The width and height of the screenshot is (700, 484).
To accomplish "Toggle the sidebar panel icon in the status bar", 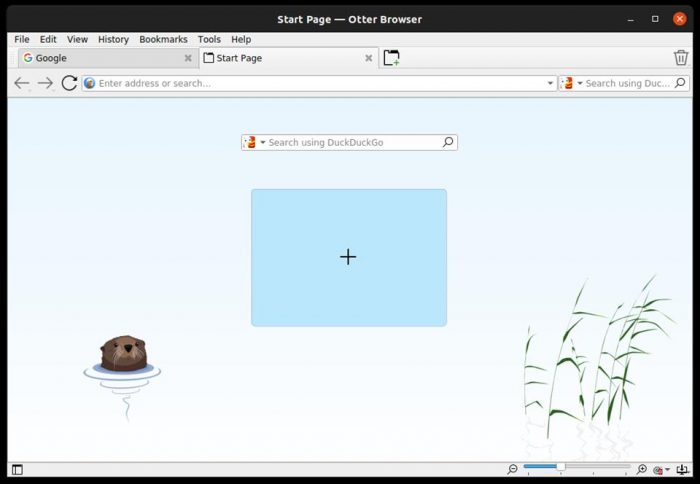I will (x=17, y=469).
